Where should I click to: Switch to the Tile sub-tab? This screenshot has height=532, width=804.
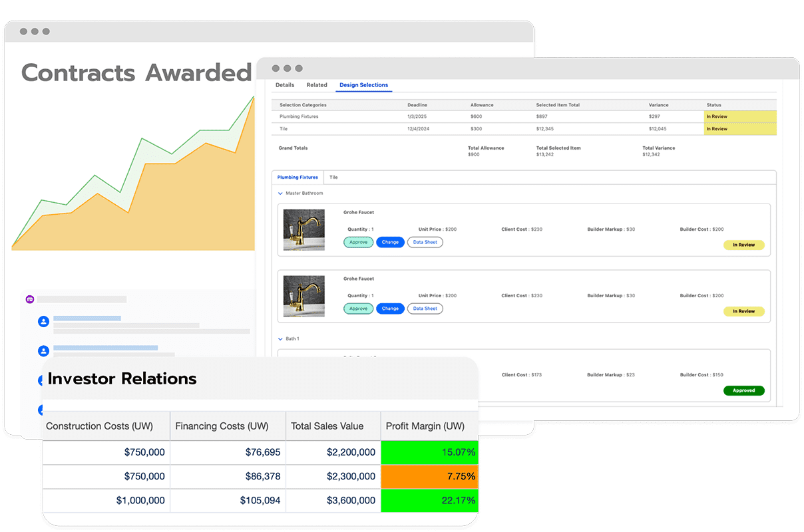tap(333, 178)
